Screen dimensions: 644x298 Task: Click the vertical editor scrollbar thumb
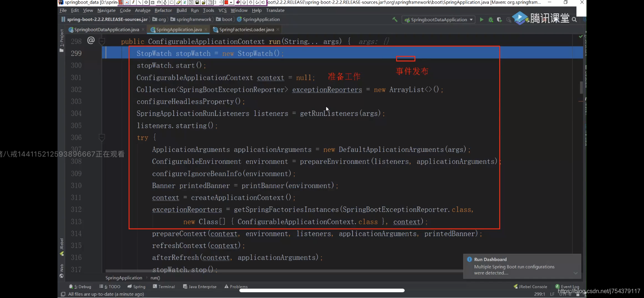pos(581,87)
